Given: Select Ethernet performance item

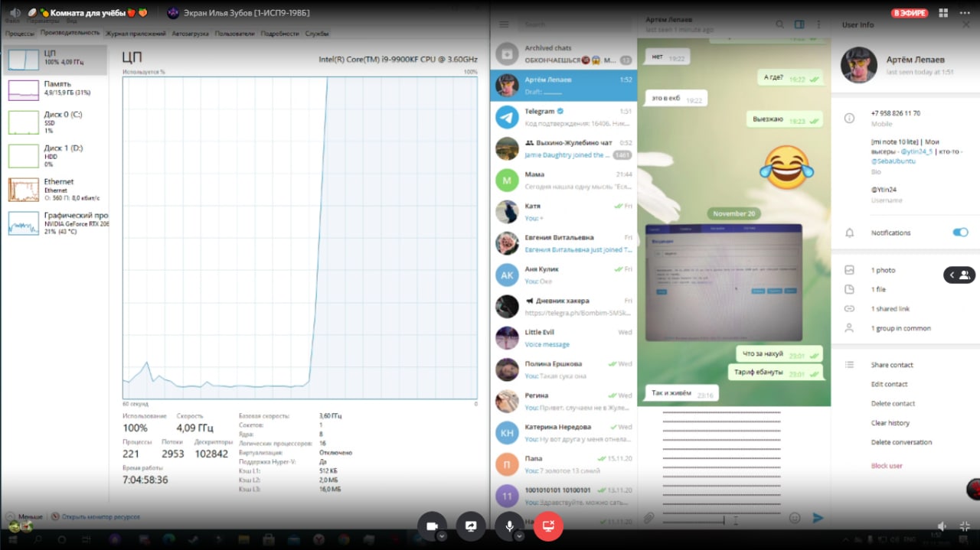Looking at the screenshot, I should [x=55, y=189].
